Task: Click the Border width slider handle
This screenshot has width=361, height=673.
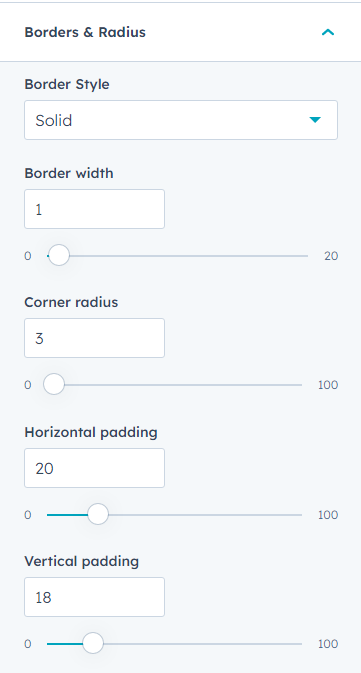Action: point(59,255)
